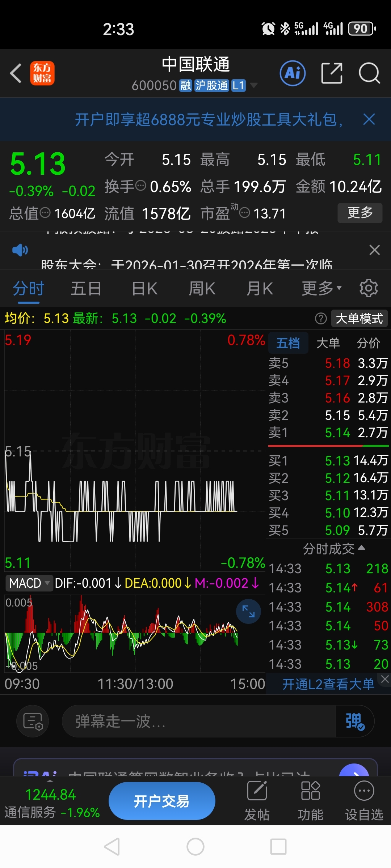Open the search magnifier icon
391x868 pixels.
(369, 73)
